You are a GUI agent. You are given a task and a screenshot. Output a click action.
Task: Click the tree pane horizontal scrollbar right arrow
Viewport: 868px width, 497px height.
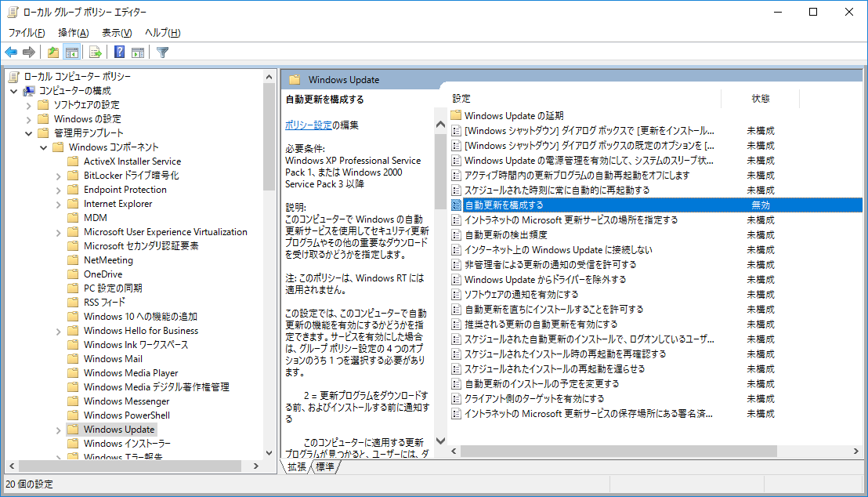pyautogui.click(x=255, y=466)
